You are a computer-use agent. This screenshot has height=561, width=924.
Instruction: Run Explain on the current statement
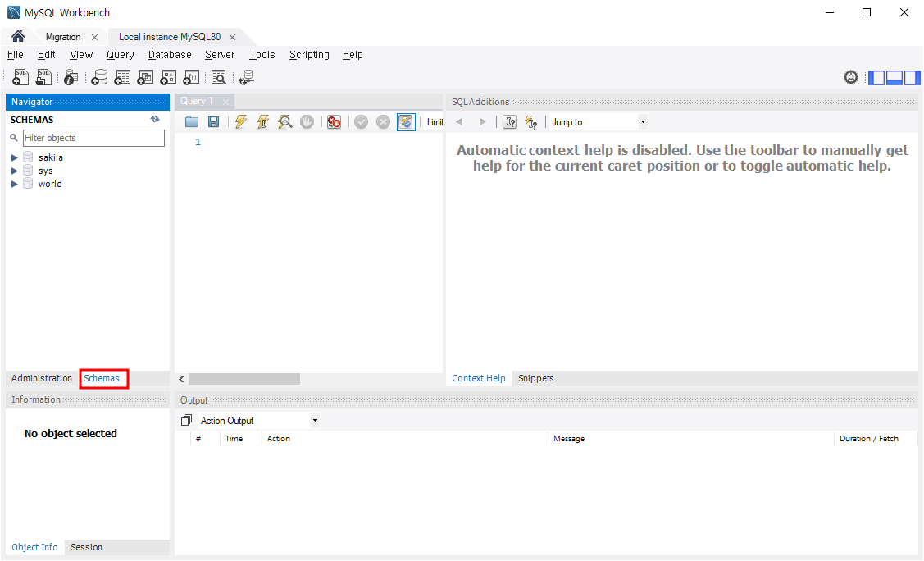coord(285,122)
